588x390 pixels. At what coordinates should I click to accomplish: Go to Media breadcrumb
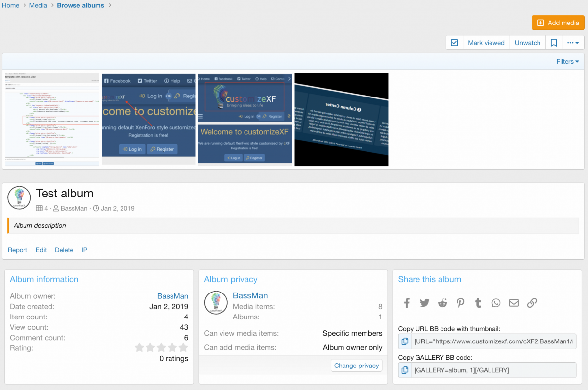pos(38,5)
